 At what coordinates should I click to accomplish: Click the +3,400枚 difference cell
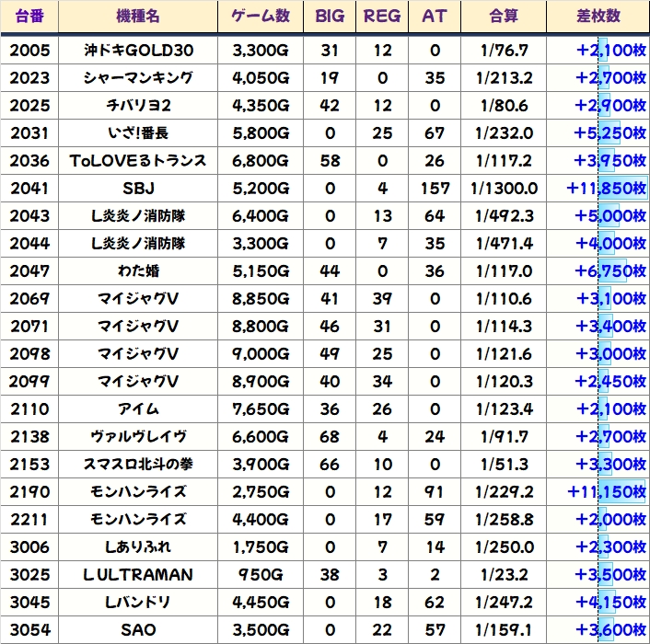598,327
